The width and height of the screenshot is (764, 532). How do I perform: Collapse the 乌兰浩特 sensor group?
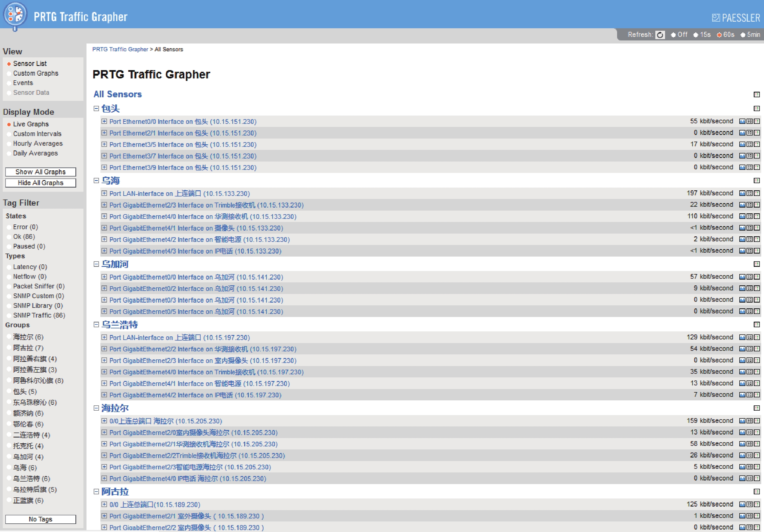click(96, 324)
